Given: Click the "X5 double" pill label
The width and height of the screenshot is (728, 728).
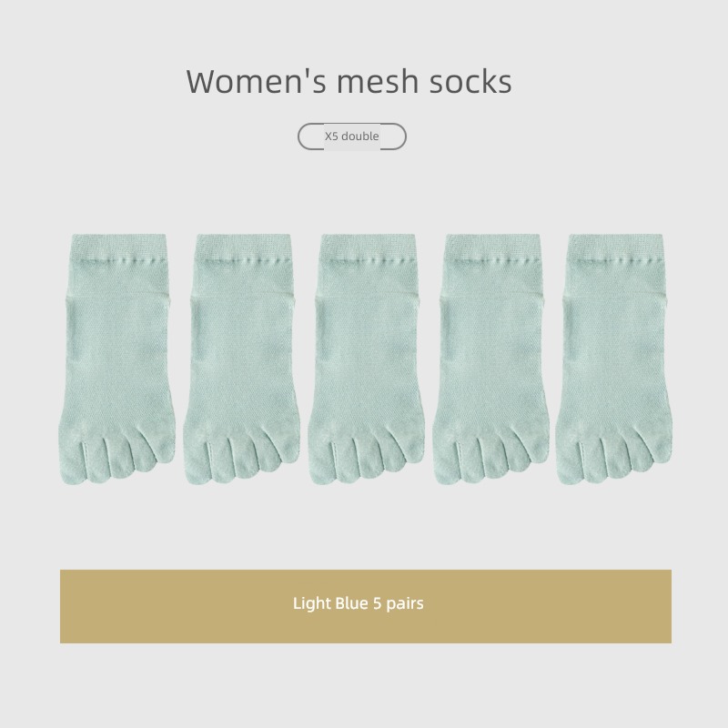Looking at the screenshot, I should coord(352,136).
